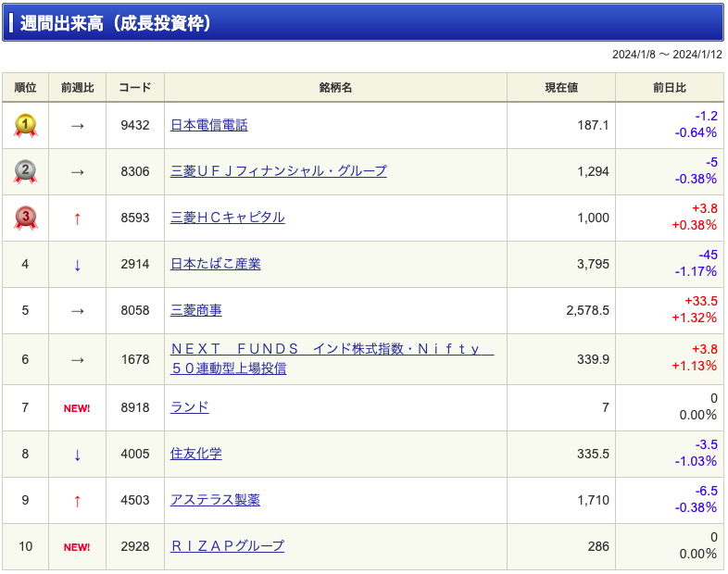Viewport: 728px width, 574px height.
Task: Click the 順位 column header
Action: tap(26, 87)
